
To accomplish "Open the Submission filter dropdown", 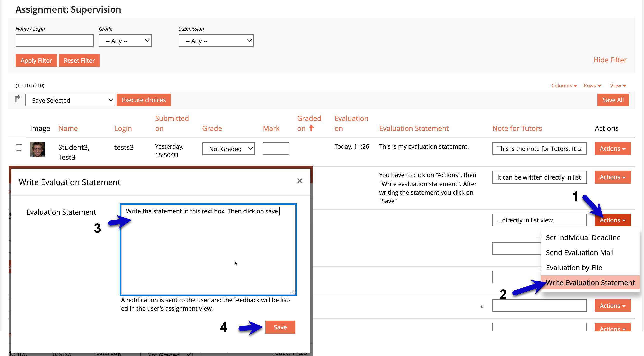I will [216, 41].
